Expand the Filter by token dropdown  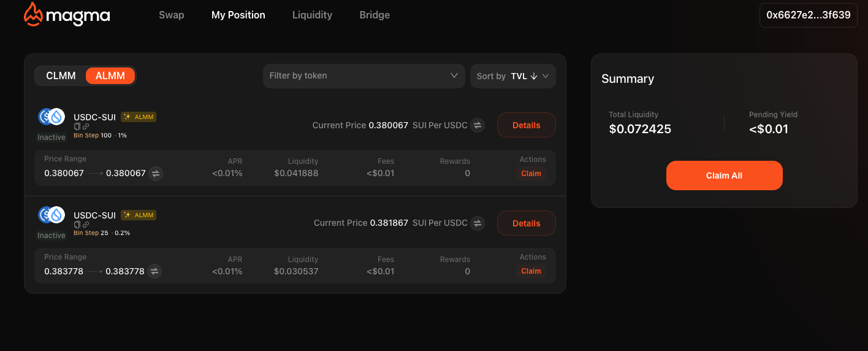click(454, 75)
